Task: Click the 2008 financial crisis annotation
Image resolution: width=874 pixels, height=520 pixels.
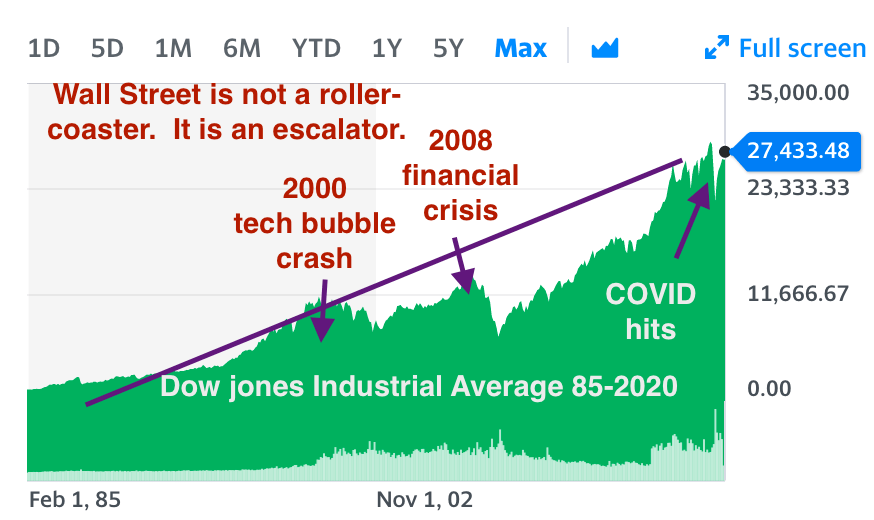Action: point(460,175)
